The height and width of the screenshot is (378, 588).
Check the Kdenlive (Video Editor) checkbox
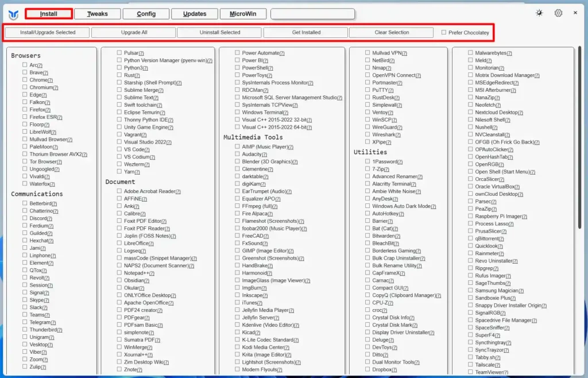(x=237, y=325)
